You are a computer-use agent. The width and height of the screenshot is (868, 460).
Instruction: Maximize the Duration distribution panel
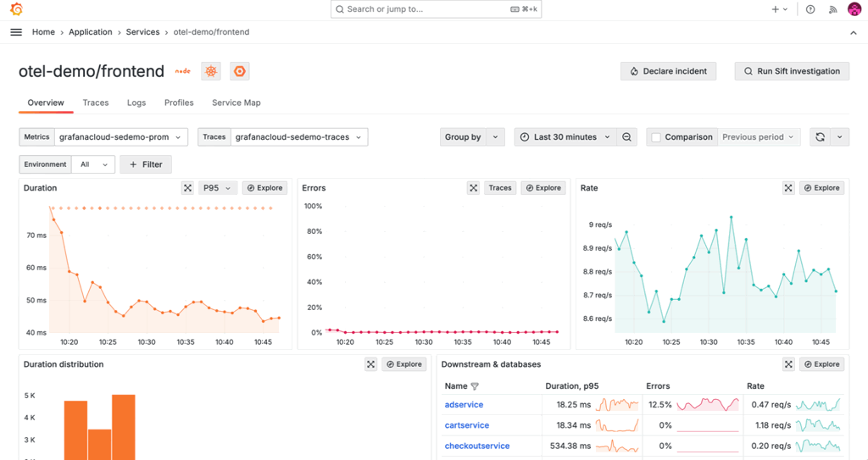[x=371, y=364]
